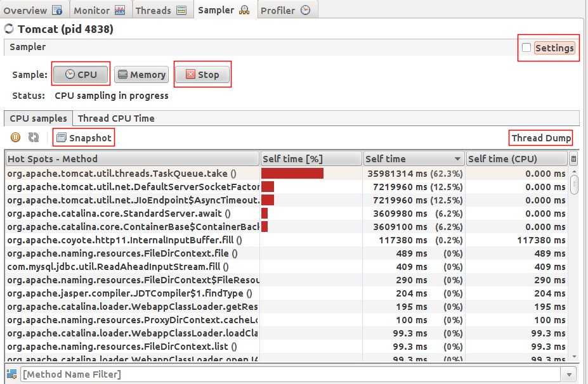This screenshot has height=384, width=588.
Task: Click the Tomcat (pid 4838) title
Action: (x=65, y=29)
